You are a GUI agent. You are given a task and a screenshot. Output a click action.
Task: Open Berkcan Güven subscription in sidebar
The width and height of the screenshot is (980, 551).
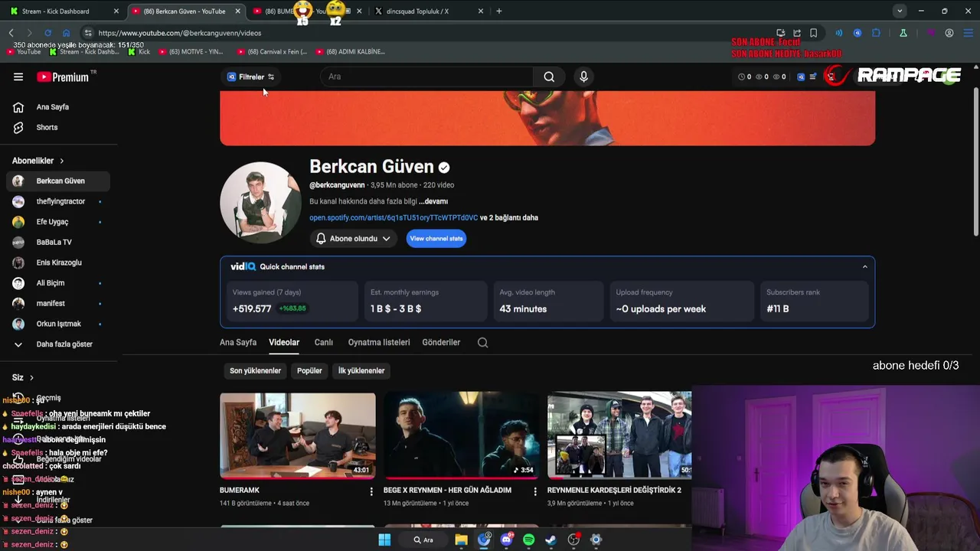point(58,181)
